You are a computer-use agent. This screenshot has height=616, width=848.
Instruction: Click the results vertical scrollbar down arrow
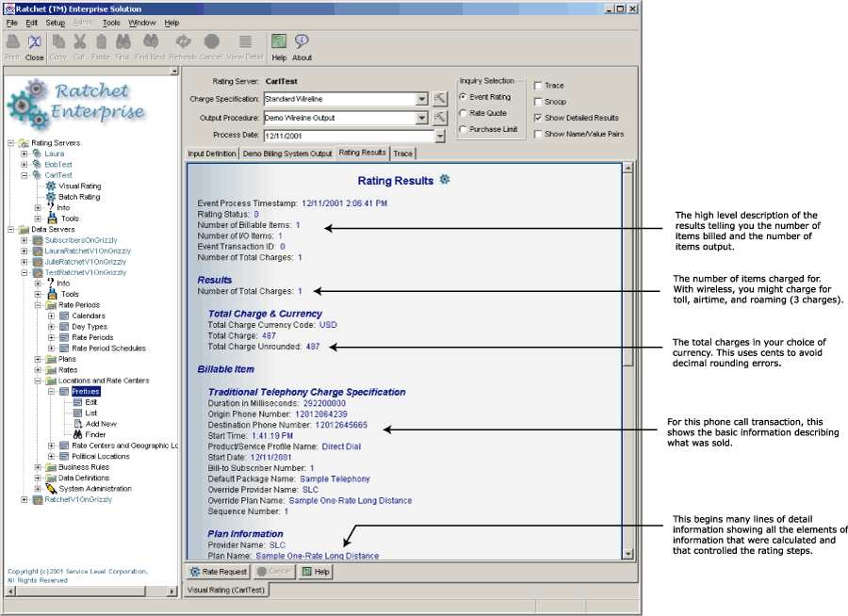pyautogui.click(x=628, y=554)
